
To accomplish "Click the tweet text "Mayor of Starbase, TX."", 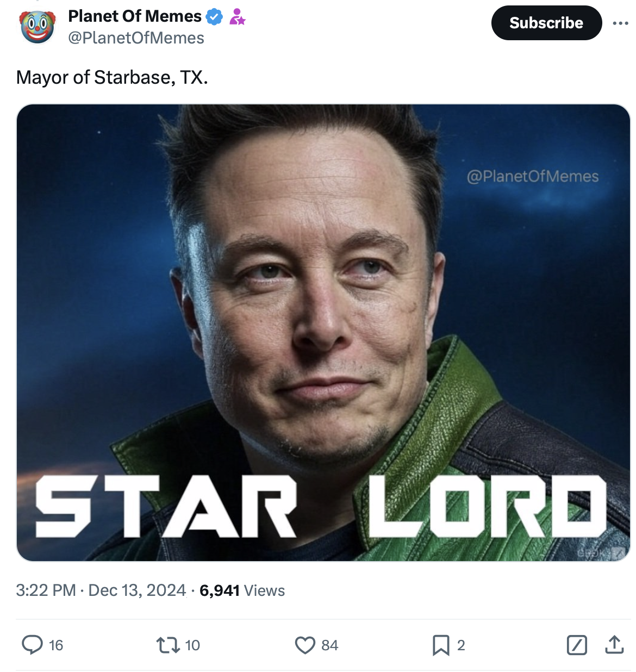I will (112, 77).
